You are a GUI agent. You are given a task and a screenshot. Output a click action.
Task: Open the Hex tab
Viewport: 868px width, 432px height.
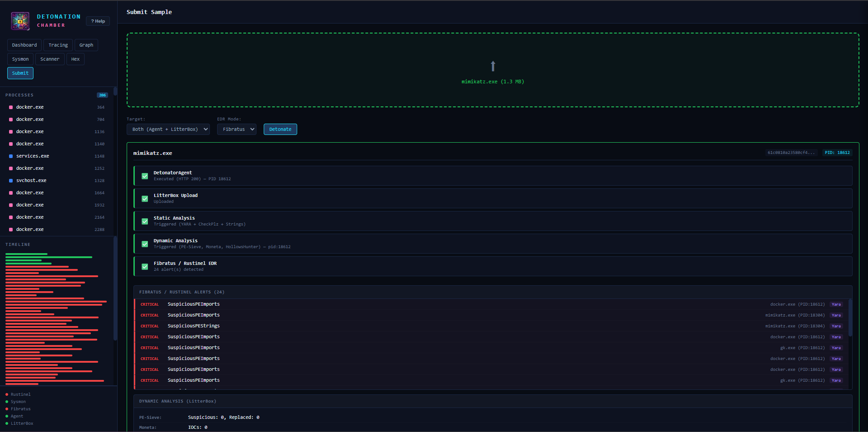tap(76, 59)
